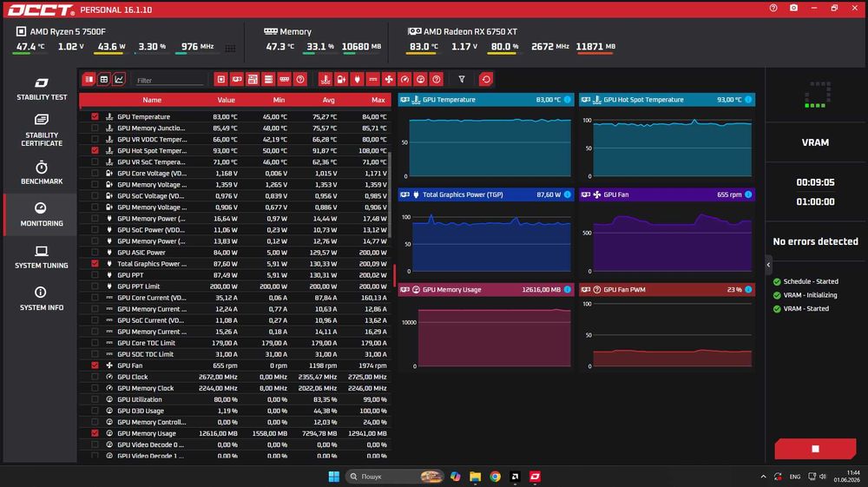Switch to table-only view mode
868x487 pixels.
click(103, 80)
